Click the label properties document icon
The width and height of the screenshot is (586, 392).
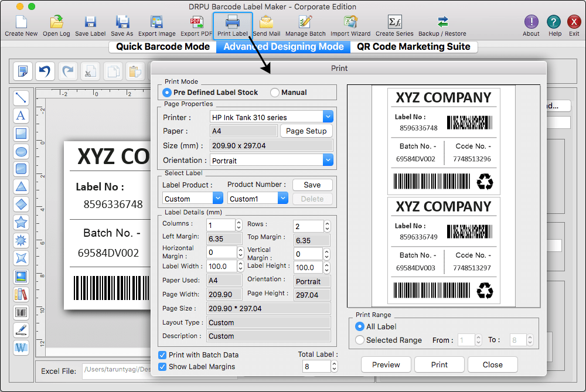[x=22, y=71]
